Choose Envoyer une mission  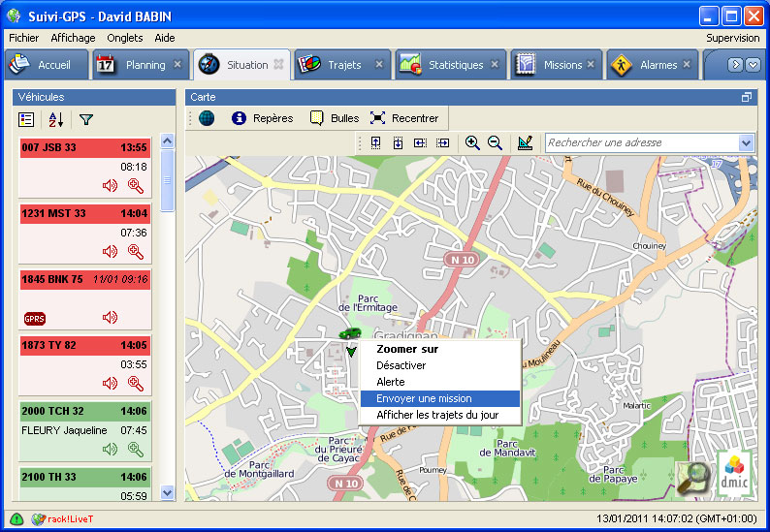(440, 398)
